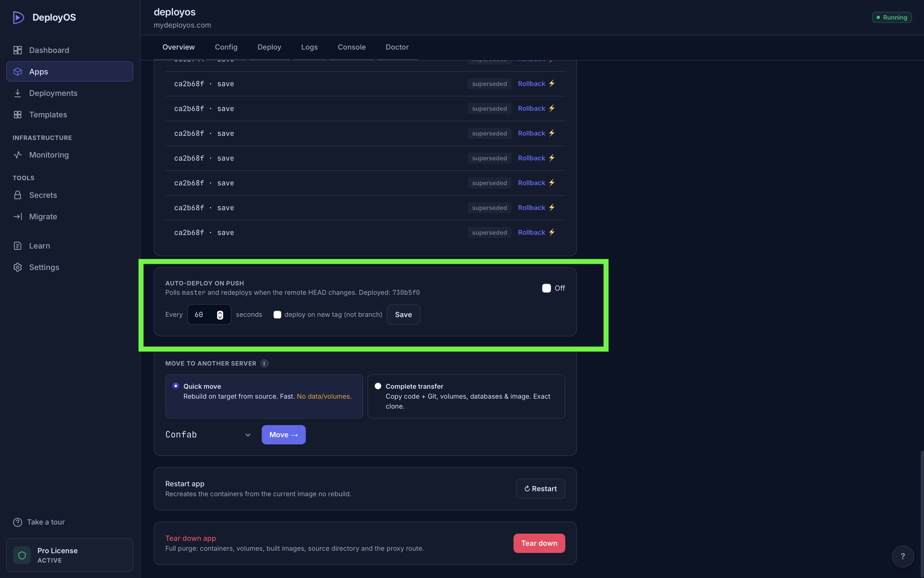924x578 pixels.
Task: Click the Pro License ACTIVE card
Action: [x=70, y=555]
